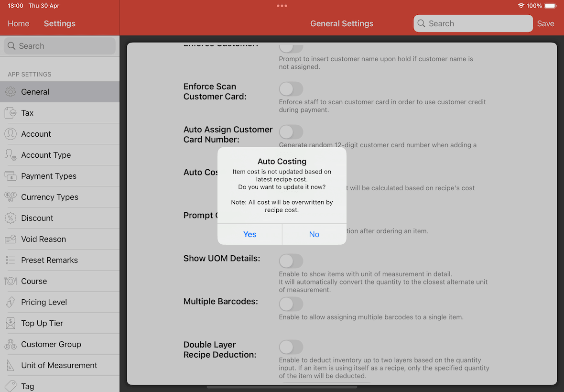
Task: Toggle the Enforce Scan Customer Card switch
Action: click(x=291, y=89)
